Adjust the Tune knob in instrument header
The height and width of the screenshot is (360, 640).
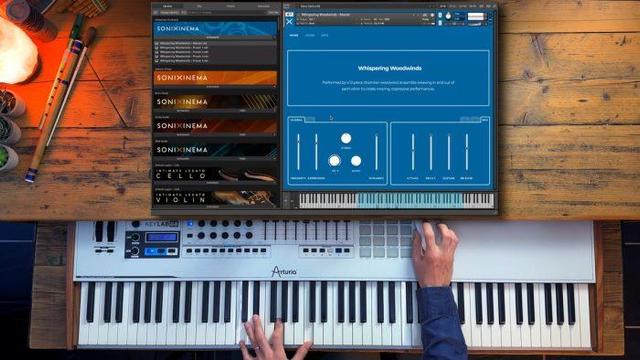(448, 16)
